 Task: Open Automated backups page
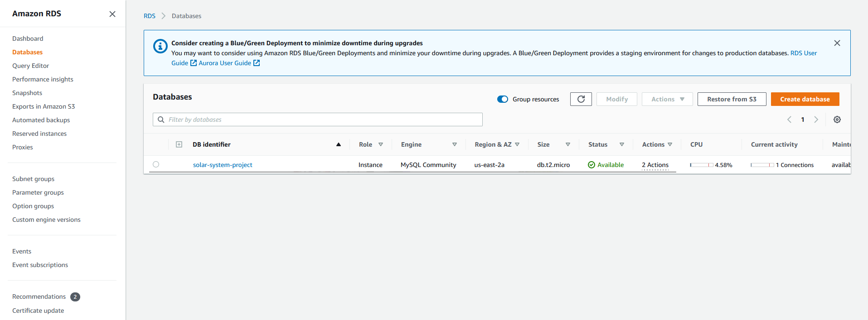41,120
